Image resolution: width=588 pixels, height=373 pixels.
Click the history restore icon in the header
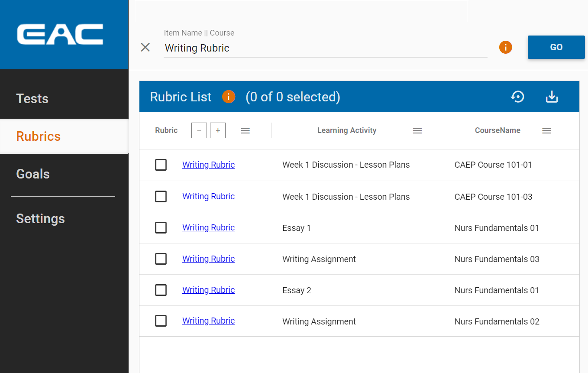[517, 97]
